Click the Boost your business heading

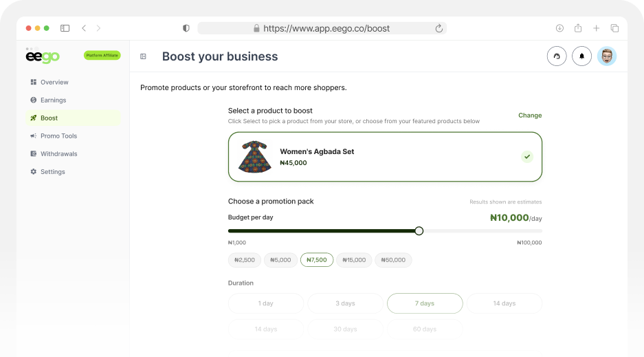tap(220, 56)
